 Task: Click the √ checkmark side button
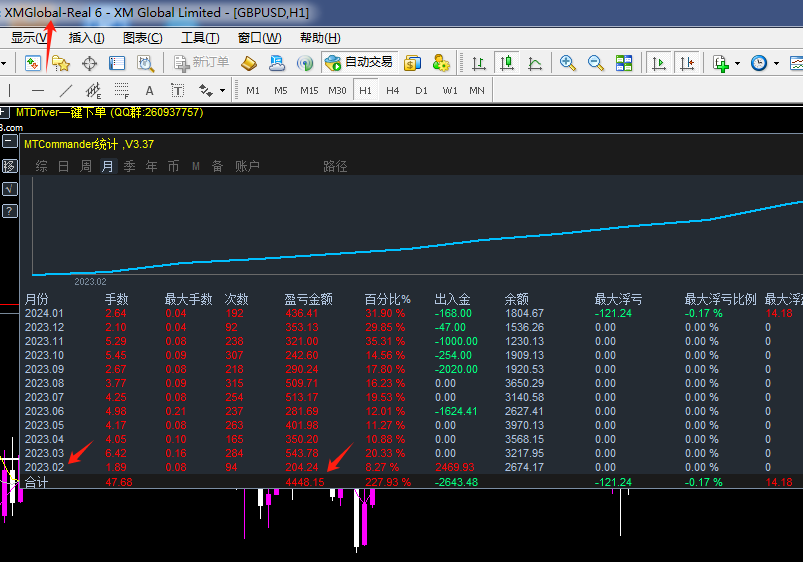point(10,189)
